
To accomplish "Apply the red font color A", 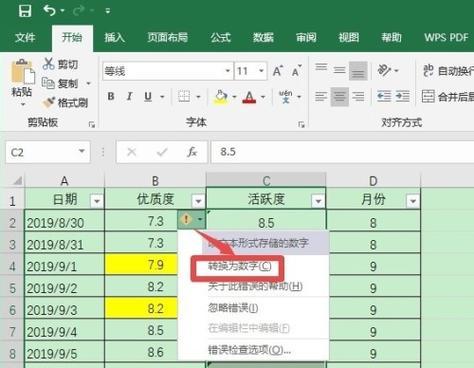I will tap(249, 97).
